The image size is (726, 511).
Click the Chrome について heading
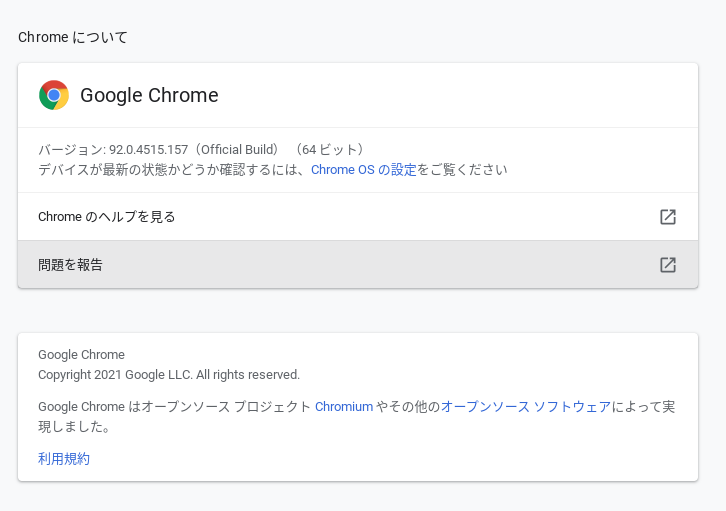[x=73, y=37]
